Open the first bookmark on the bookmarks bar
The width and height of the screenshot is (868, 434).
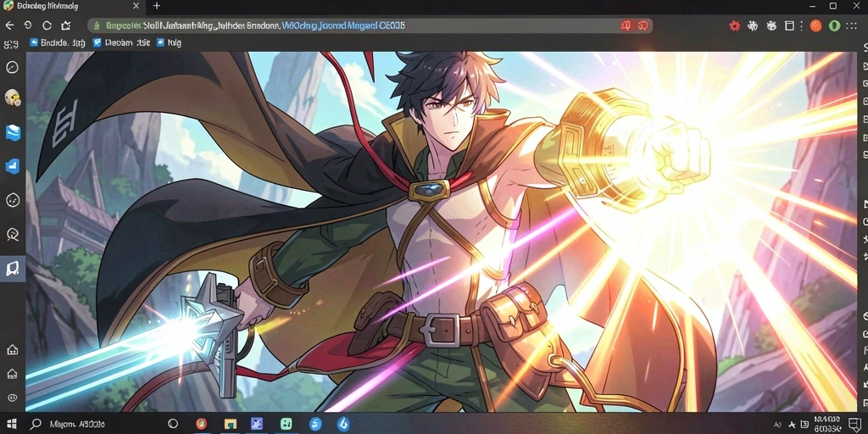(x=57, y=42)
